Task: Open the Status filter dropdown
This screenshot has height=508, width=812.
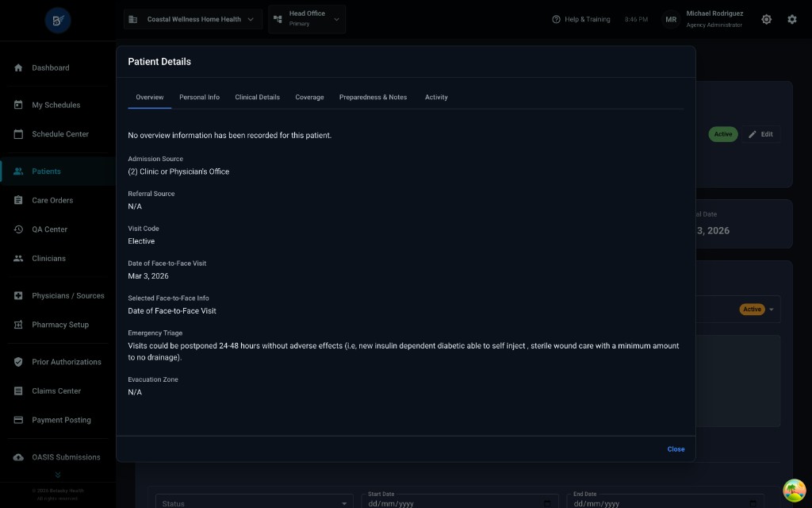Action: (254, 502)
